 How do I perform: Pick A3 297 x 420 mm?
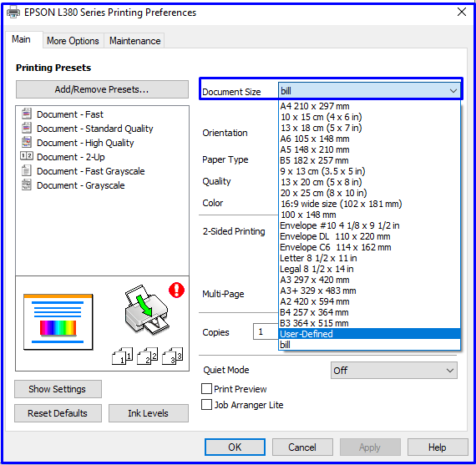tap(369, 280)
